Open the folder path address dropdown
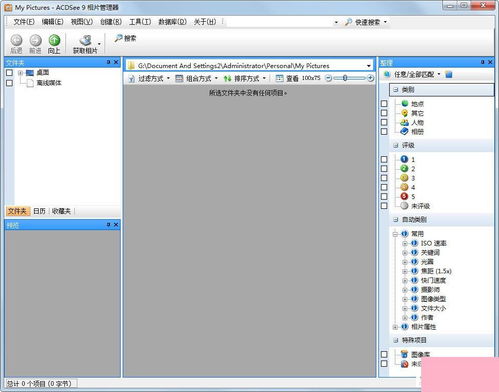 369,66
